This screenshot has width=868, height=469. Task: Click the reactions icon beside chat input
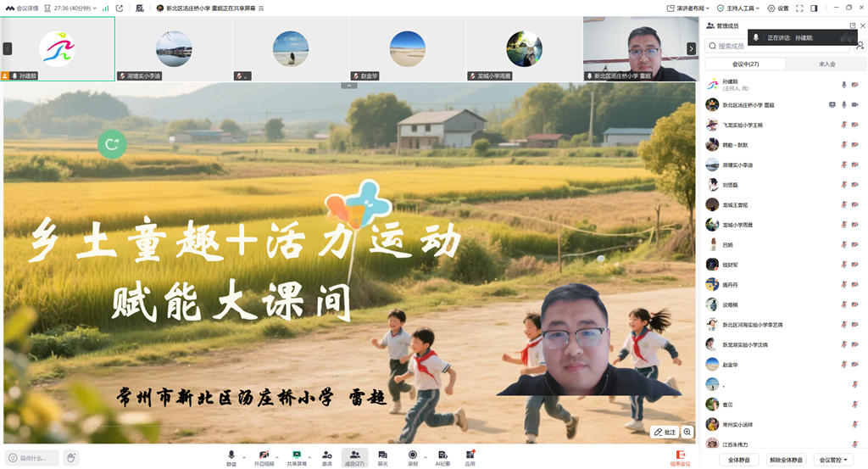[x=71, y=458]
